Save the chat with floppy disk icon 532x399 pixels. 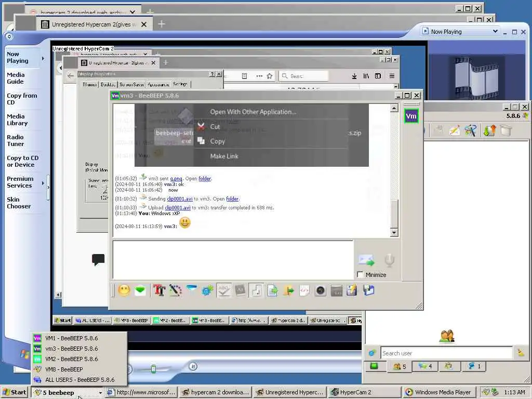pos(368,290)
